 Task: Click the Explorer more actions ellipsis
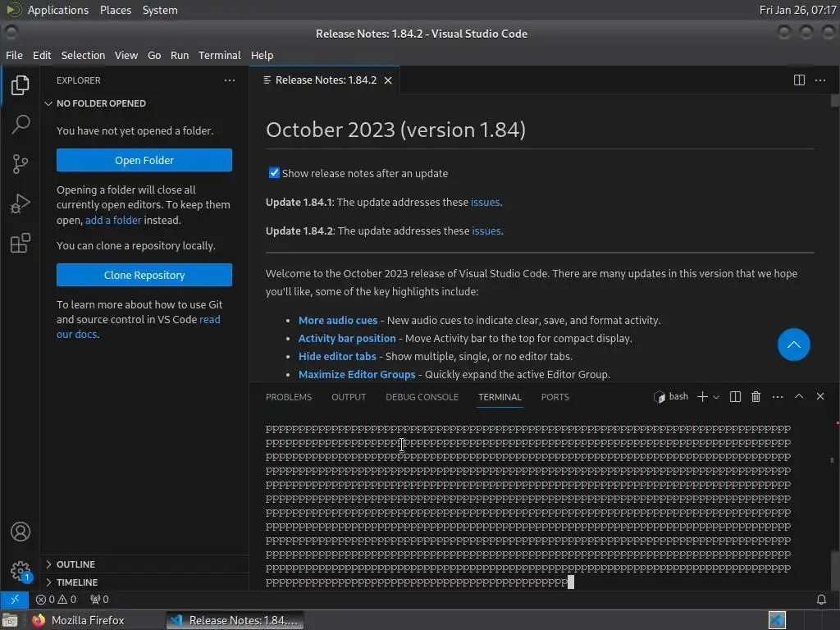tap(230, 80)
